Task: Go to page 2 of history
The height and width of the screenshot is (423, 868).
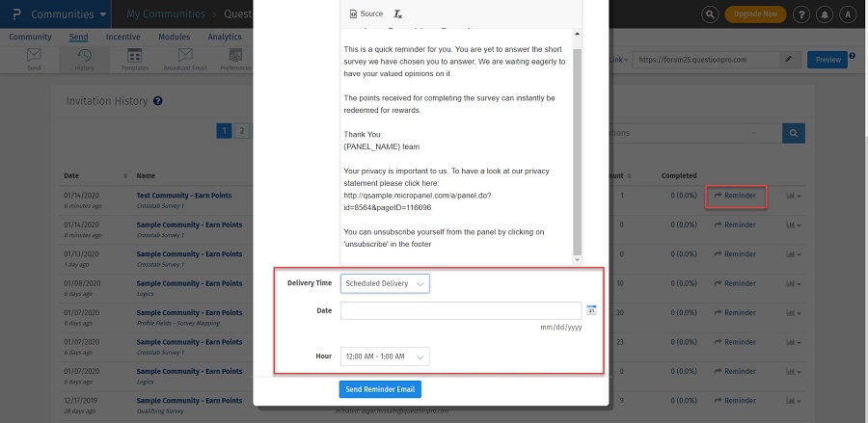Action: 242,131
